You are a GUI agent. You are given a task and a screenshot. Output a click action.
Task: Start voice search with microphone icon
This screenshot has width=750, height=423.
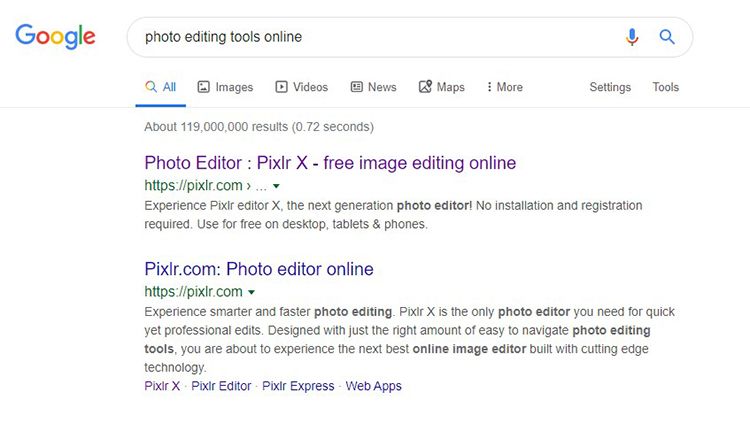coord(632,37)
